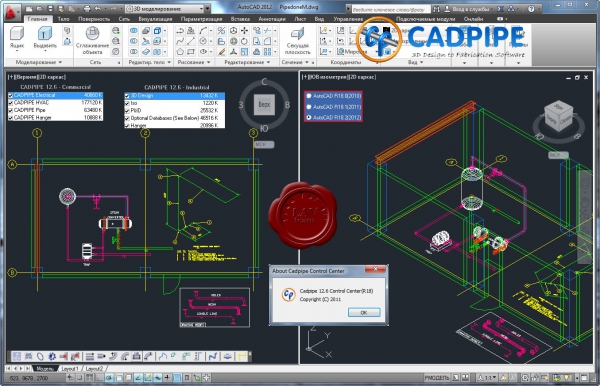Select AutoCAD R18.0(2010) radio button
The width and height of the screenshot is (600, 386).
click(x=309, y=96)
